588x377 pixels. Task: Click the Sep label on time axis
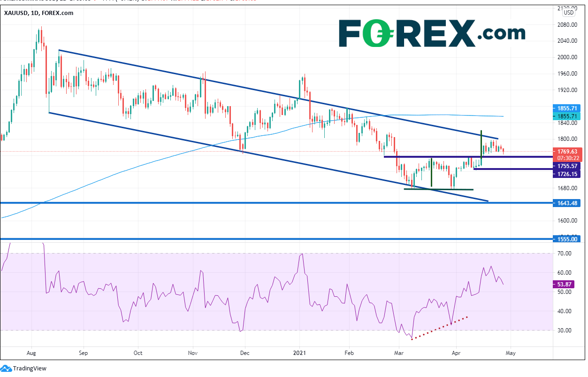(x=84, y=352)
